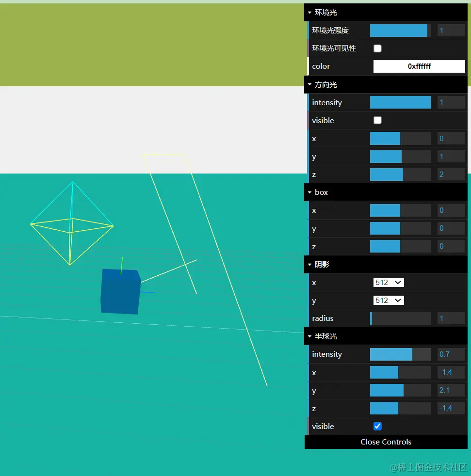Screen dimensions: 471x476
Task: Select the 半球光 intensity 0.7 field
Action: click(x=451, y=354)
